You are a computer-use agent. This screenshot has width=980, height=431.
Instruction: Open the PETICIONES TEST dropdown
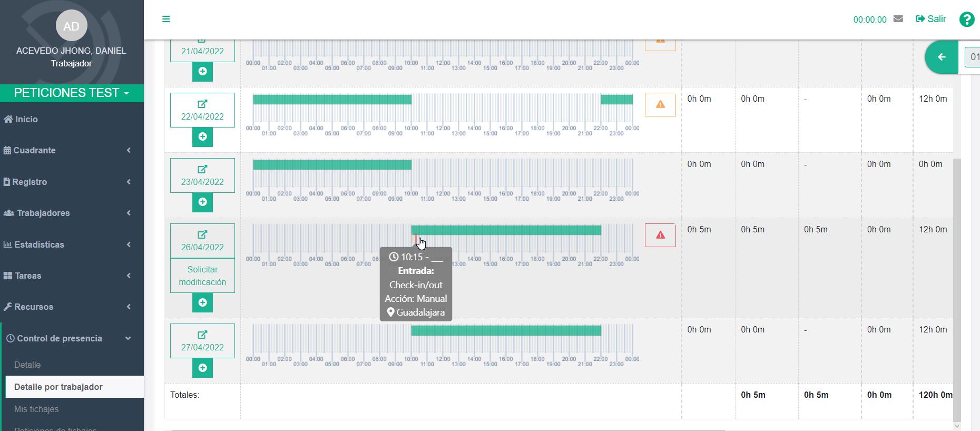[x=72, y=93]
